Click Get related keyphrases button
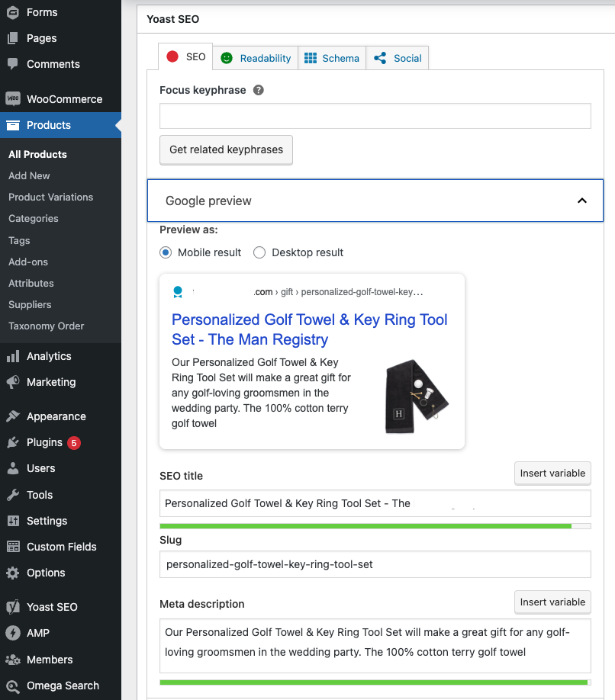This screenshot has height=700, width=615. point(226,149)
